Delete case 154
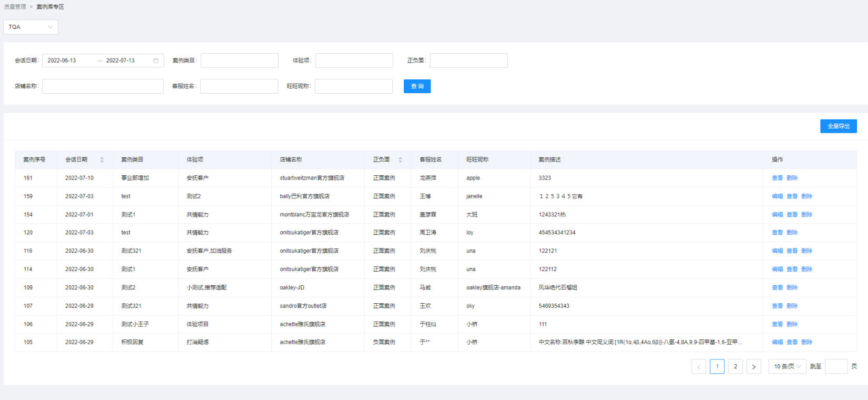This screenshot has height=400, width=868. (x=806, y=215)
